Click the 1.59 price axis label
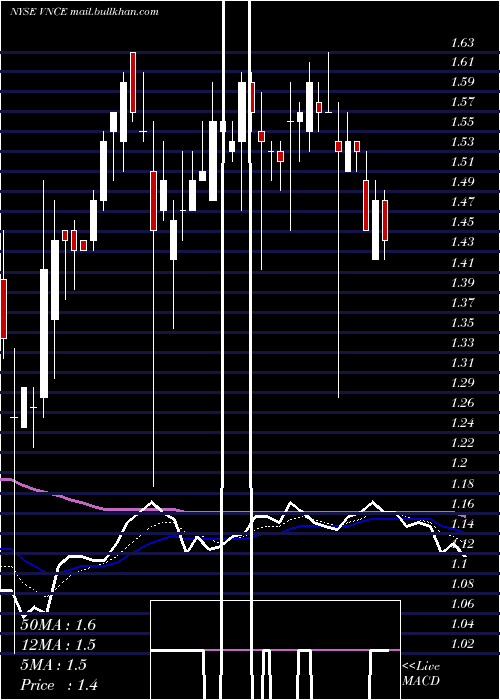The width and height of the screenshot is (500, 700). (462, 82)
